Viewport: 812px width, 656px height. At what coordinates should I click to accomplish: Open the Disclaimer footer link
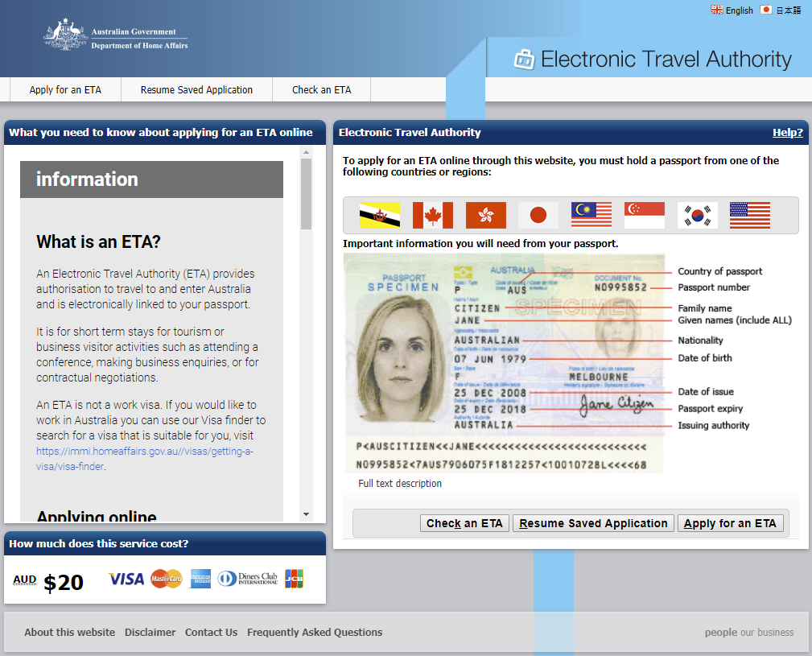coord(150,632)
